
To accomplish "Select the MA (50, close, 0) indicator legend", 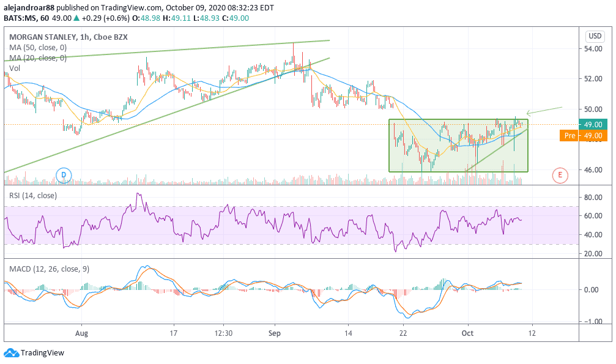I will click(38, 48).
